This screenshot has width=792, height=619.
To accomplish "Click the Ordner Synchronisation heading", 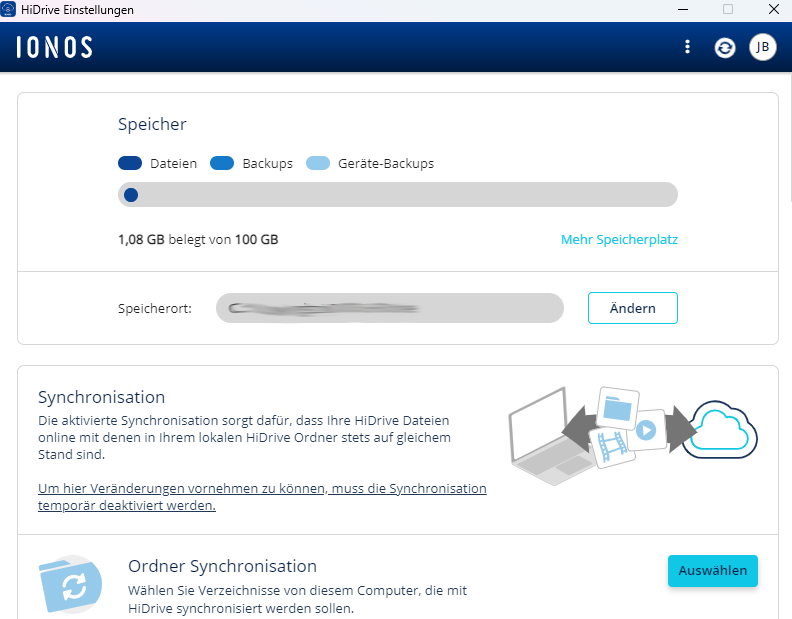I will pyautogui.click(x=222, y=566).
